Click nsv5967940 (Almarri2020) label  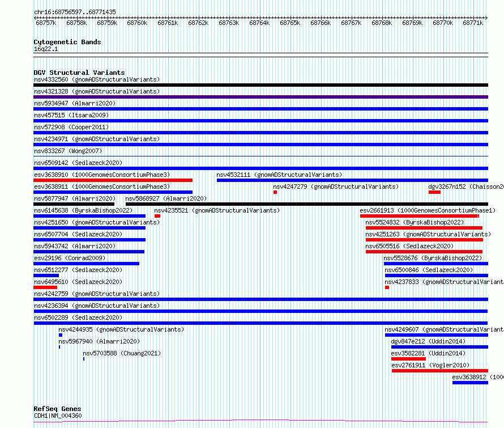(99, 341)
